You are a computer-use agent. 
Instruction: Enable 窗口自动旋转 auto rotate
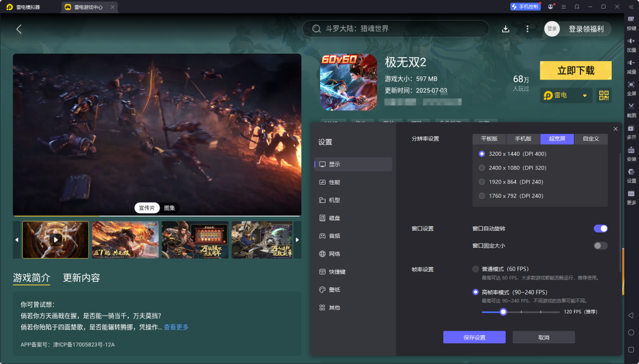point(600,228)
